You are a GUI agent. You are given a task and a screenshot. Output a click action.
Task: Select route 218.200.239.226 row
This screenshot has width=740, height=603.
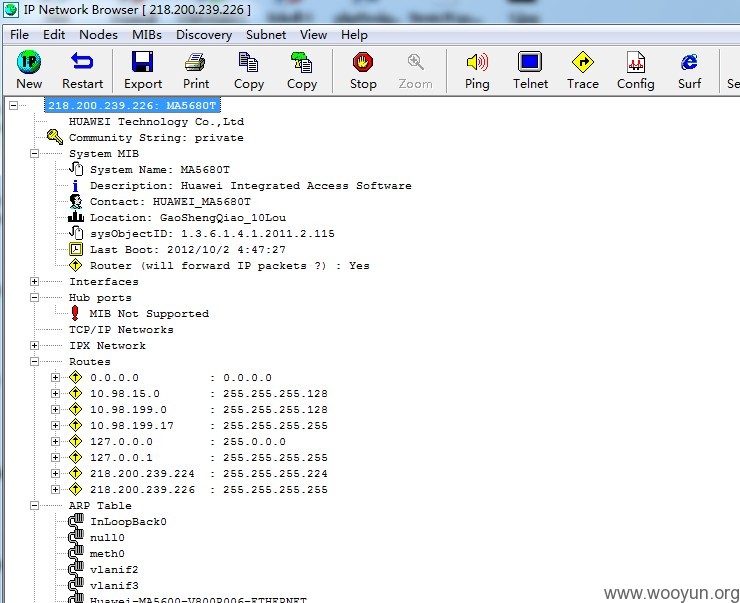click(209, 489)
